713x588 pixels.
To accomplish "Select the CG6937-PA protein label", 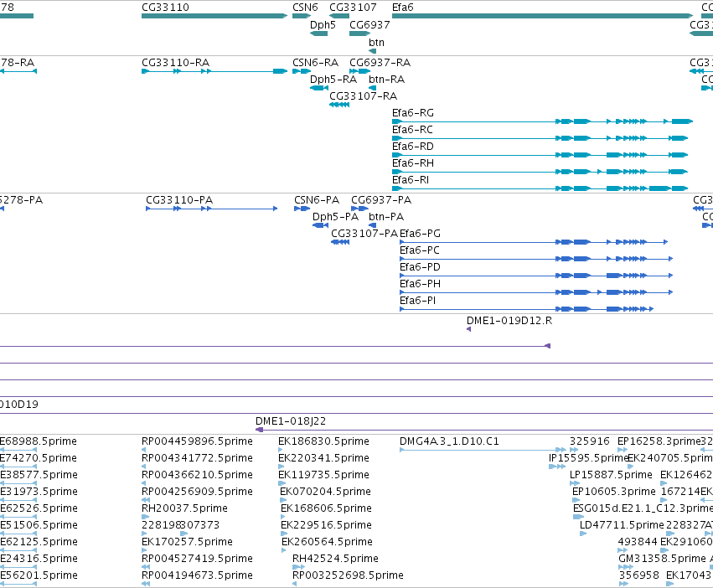I will (381, 200).
